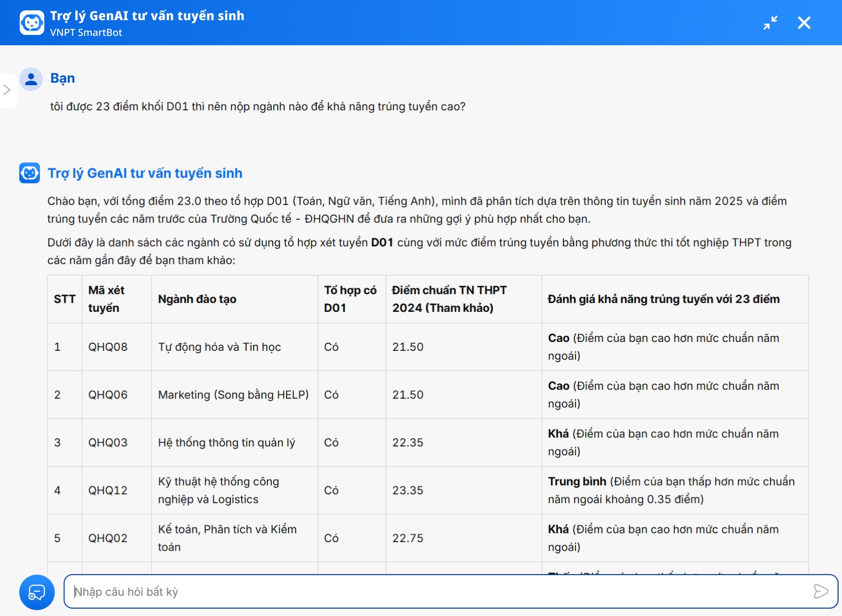The image size is (842, 616).
Task: Select the 'Kế toán, Phân tích và Kiểm toán' cell
Action: [x=227, y=538]
